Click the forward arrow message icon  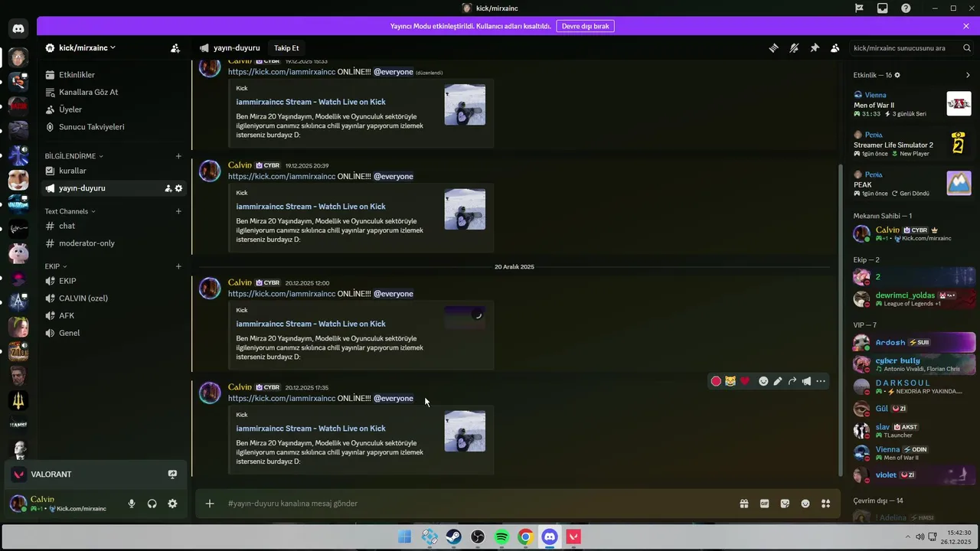pos(792,381)
